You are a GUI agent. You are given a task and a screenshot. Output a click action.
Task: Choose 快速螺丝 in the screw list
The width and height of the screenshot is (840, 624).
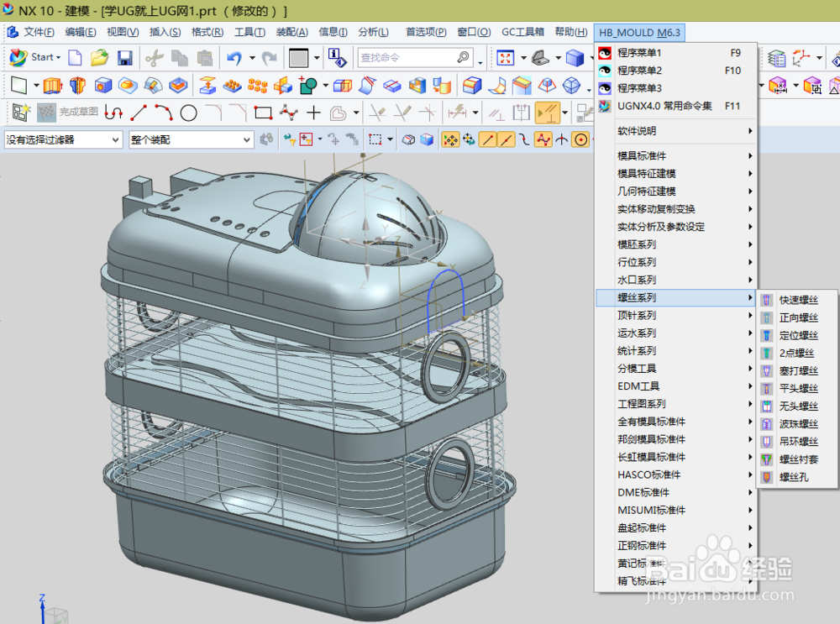(x=800, y=300)
